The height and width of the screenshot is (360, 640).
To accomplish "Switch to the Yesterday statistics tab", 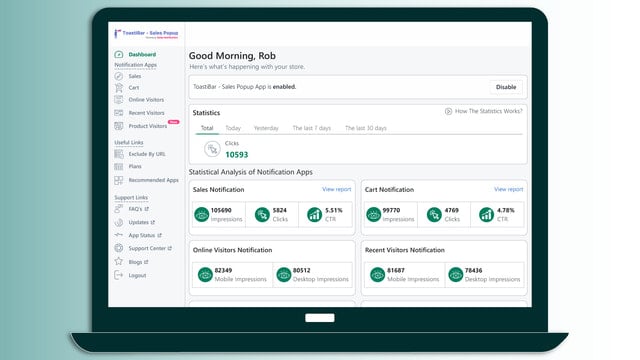I will [x=266, y=128].
